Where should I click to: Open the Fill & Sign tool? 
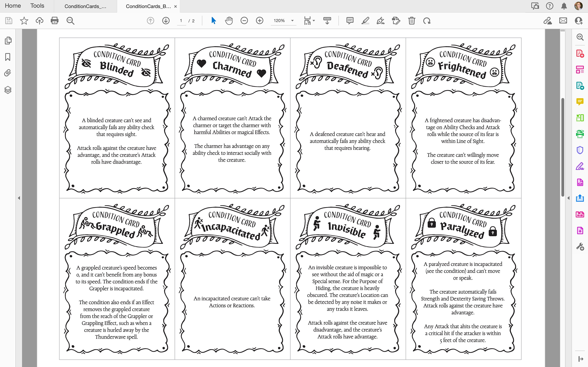point(580,166)
